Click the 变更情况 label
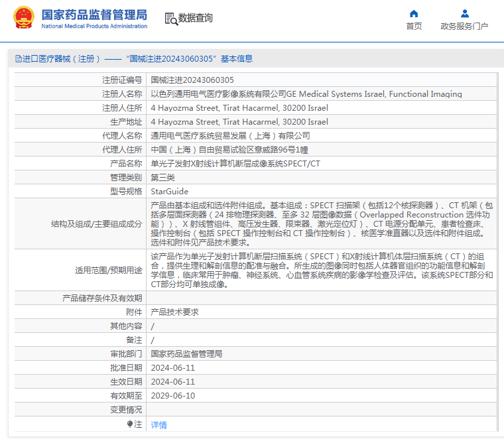The width and height of the screenshot is (504, 439). tap(126, 410)
